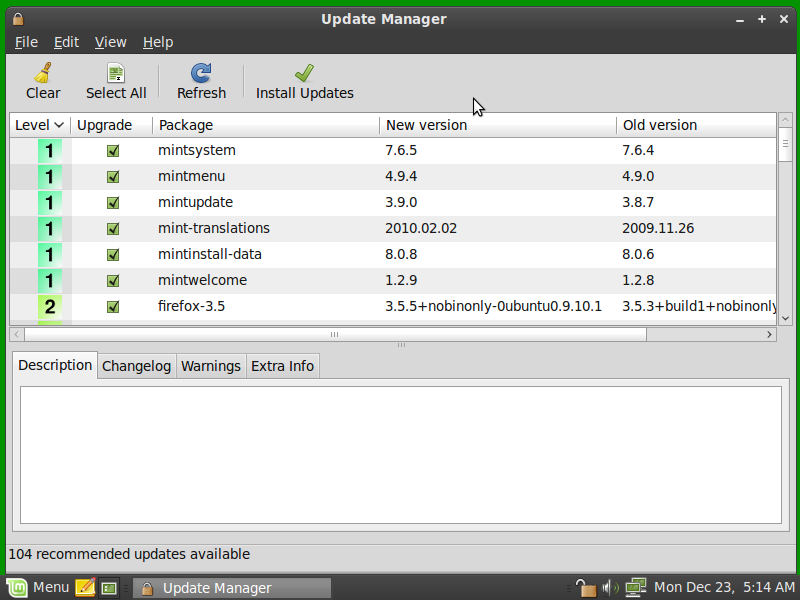The image size is (800, 600).
Task: Select the mint-translations package name
Action: (214, 228)
